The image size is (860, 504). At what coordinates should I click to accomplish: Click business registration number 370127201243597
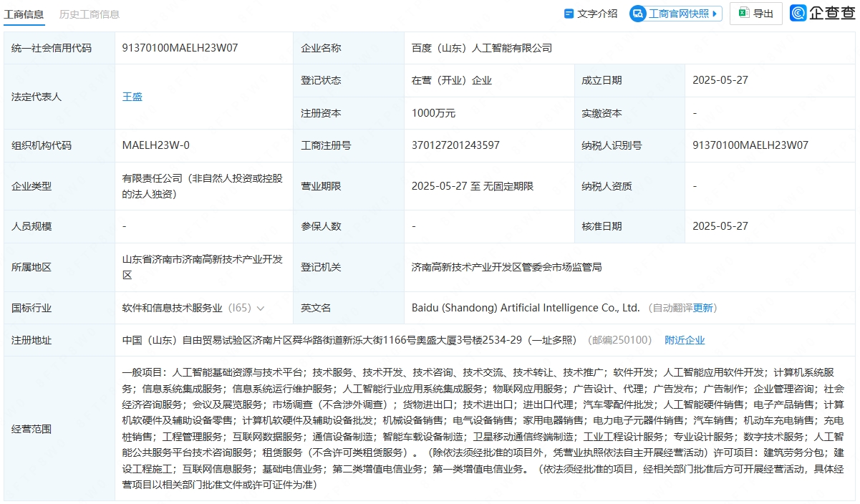[x=455, y=145]
